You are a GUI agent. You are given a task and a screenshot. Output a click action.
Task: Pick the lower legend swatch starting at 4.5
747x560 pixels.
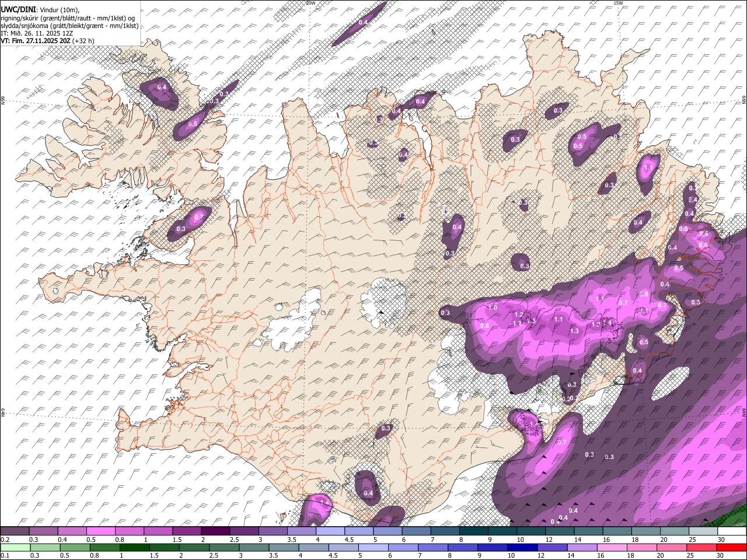(x=344, y=547)
